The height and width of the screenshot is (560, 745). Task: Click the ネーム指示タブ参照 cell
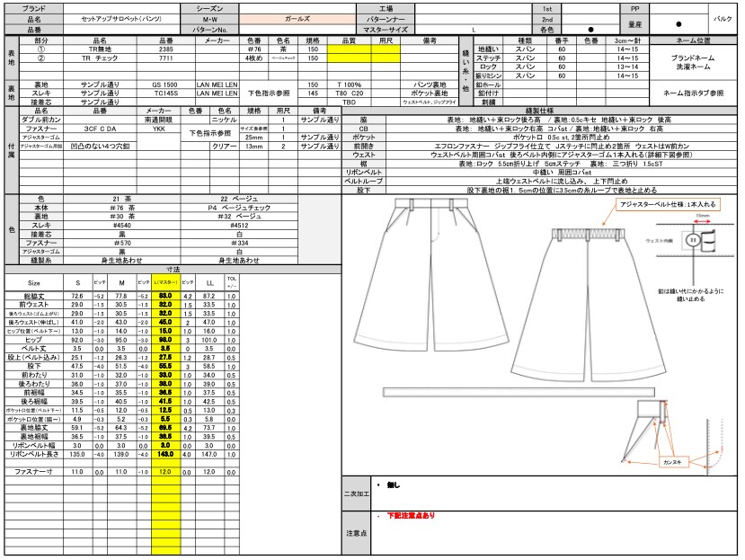[x=693, y=93]
